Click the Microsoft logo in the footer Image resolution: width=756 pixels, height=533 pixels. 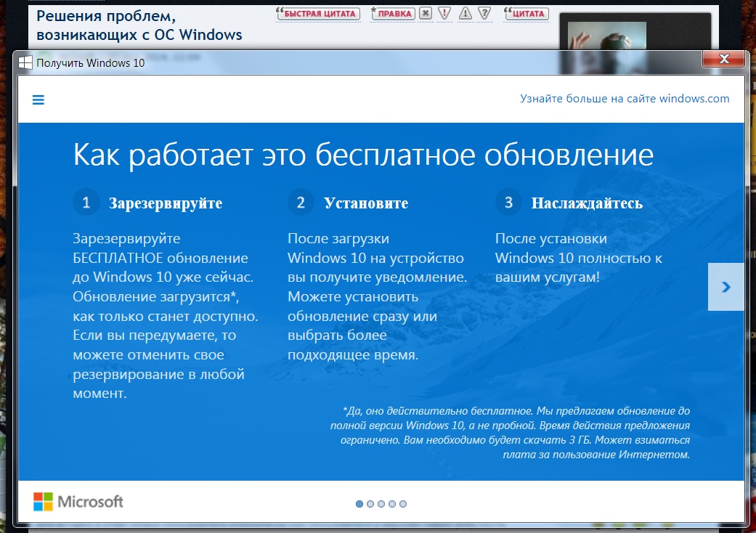pos(78,501)
